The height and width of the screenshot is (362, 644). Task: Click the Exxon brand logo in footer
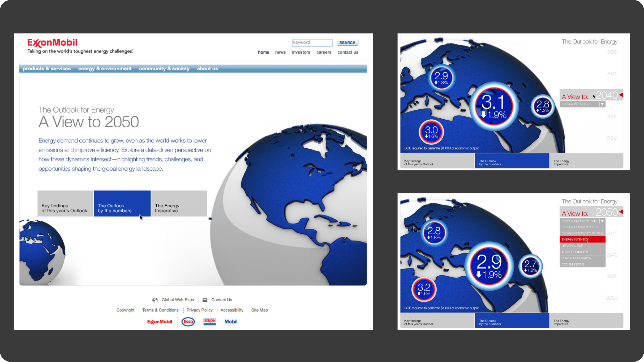click(210, 321)
